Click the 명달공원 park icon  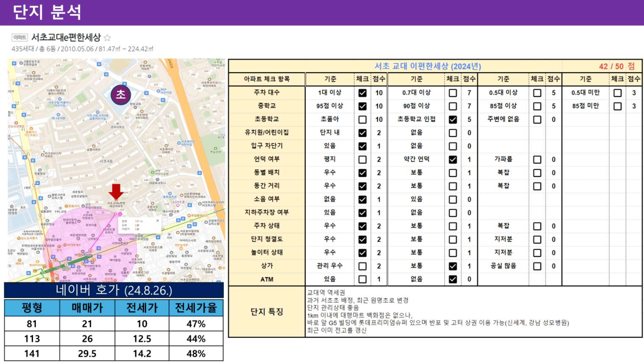(x=216, y=148)
